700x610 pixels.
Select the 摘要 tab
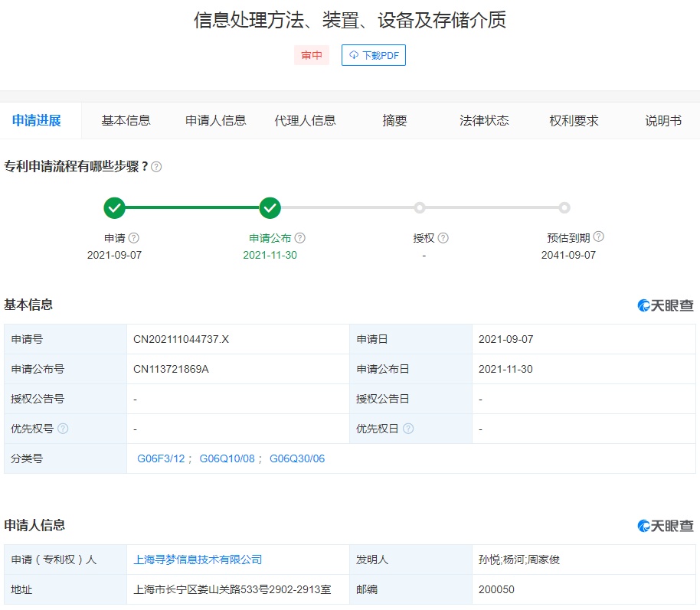(395, 121)
